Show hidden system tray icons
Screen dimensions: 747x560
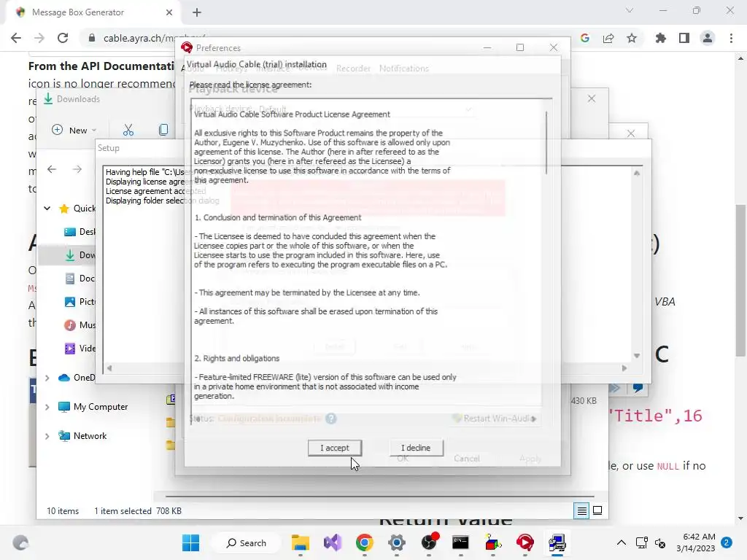click(622, 542)
